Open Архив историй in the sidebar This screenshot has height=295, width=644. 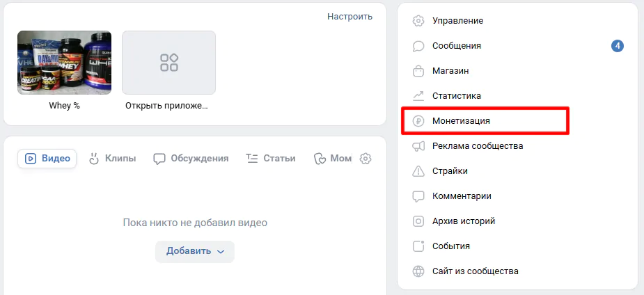tap(463, 221)
